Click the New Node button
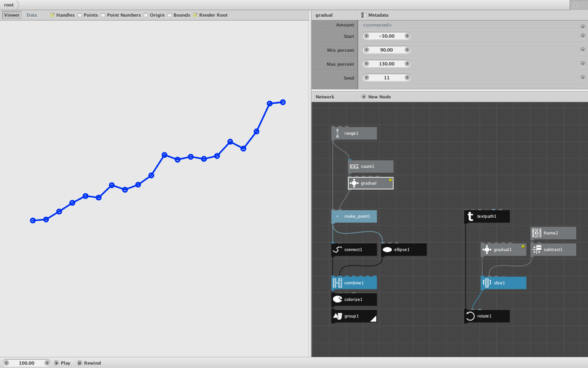 376,97
